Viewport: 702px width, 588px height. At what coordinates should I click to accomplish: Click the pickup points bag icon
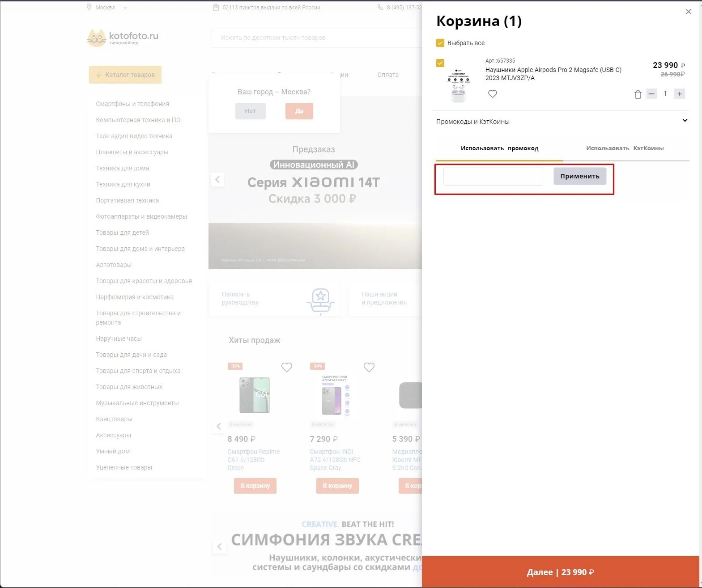[x=216, y=7]
